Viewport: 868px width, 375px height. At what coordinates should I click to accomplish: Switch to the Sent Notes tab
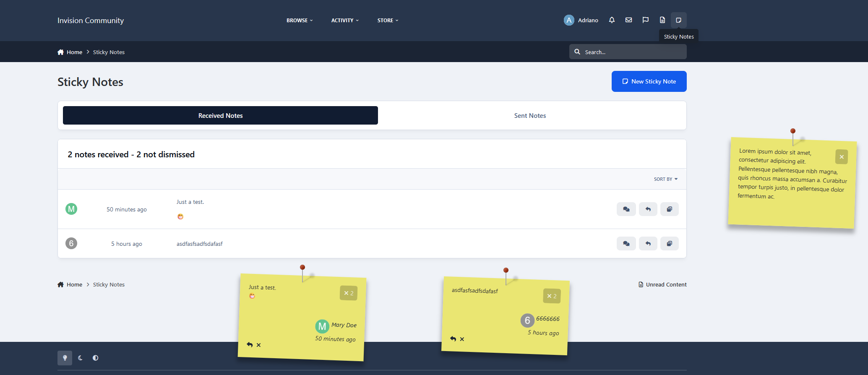[530, 116]
